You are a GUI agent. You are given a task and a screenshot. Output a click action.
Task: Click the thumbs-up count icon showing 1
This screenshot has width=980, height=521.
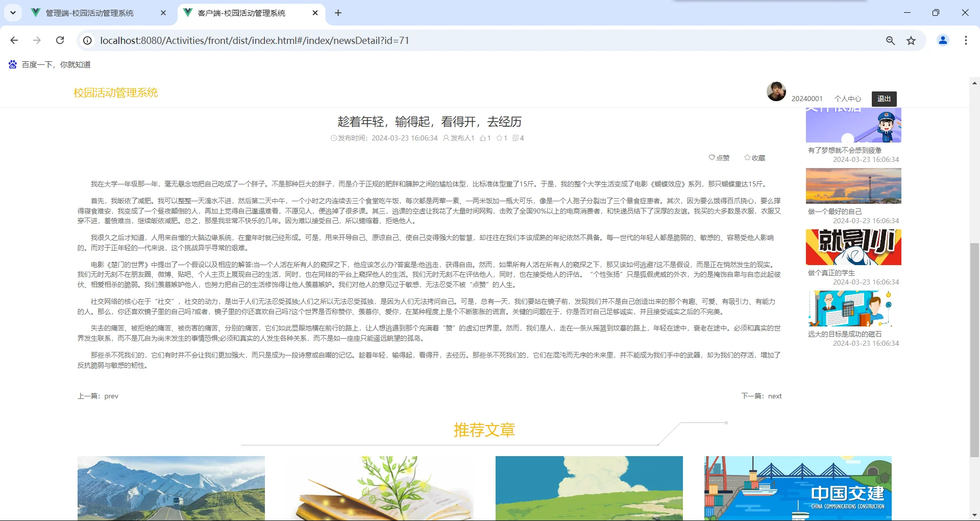click(x=483, y=138)
